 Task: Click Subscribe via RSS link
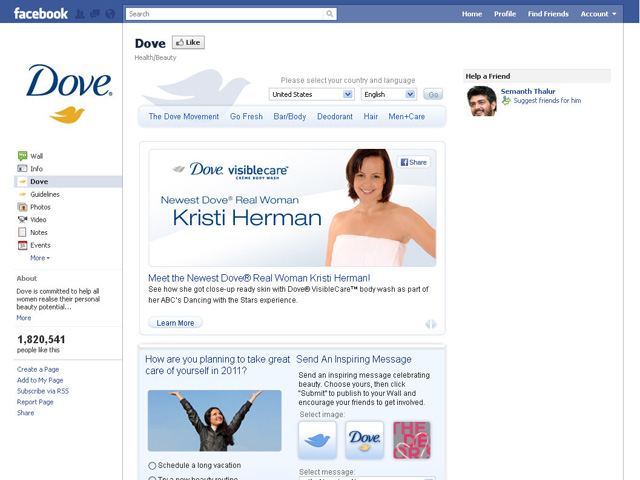[x=43, y=391]
